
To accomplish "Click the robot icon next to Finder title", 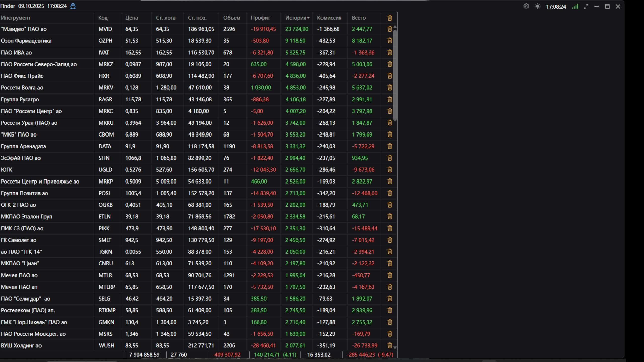I will click(73, 6).
